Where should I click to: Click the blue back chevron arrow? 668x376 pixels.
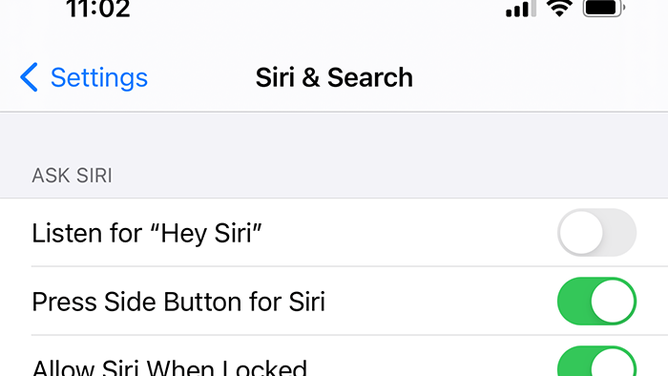29,77
